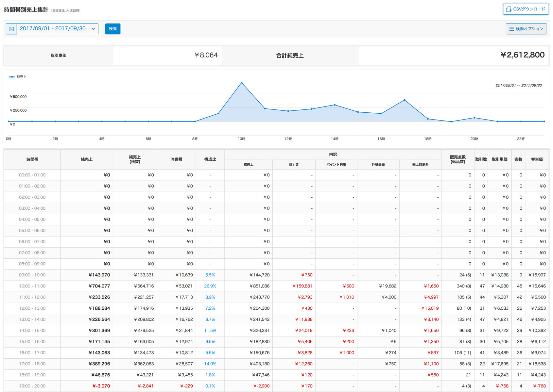The image size is (553, 392).
Task: Click the 純売上 column header
Action: point(87,159)
